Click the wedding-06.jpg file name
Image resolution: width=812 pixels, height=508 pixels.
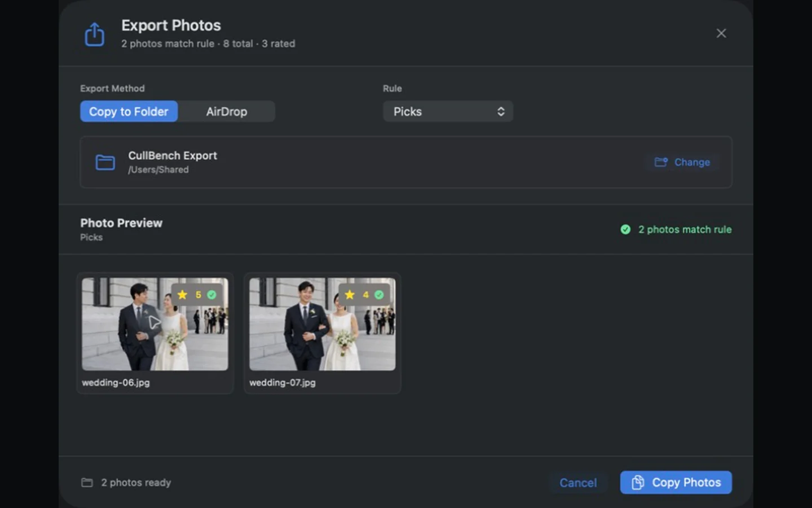point(116,382)
